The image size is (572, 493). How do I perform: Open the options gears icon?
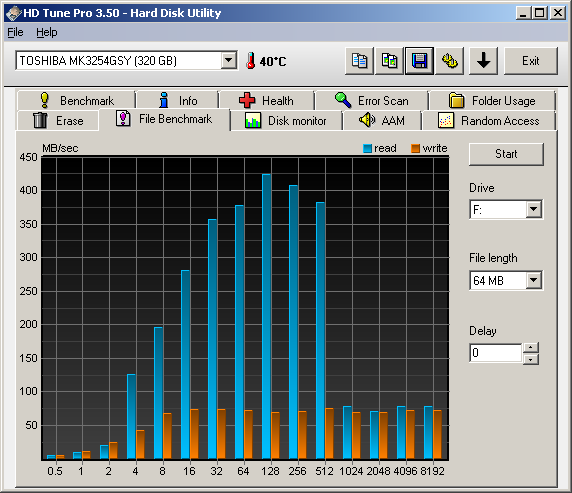(x=449, y=61)
